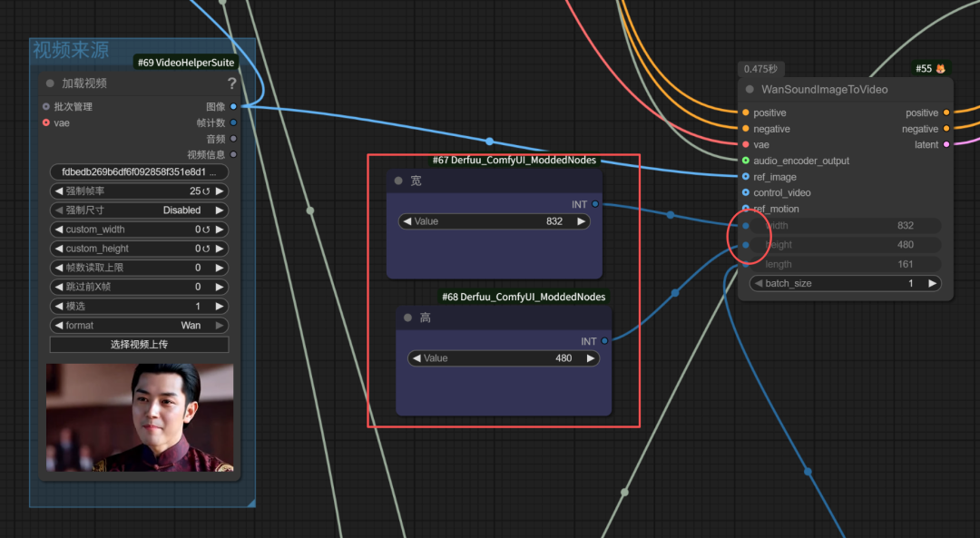The width and height of the screenshot is (980, 538).
Task: Click the negative input socket on WanSoundImageToVideo
Action: click(746, 129)
